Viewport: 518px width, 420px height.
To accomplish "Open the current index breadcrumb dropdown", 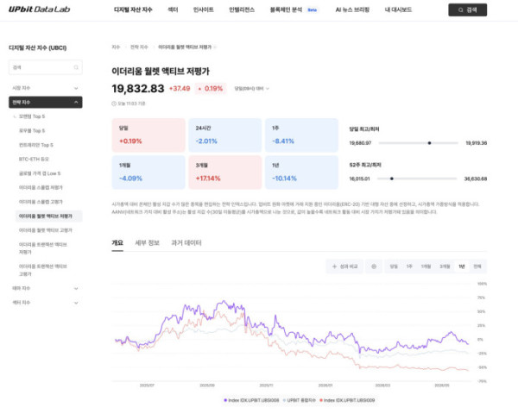I will tap(187, 47).
